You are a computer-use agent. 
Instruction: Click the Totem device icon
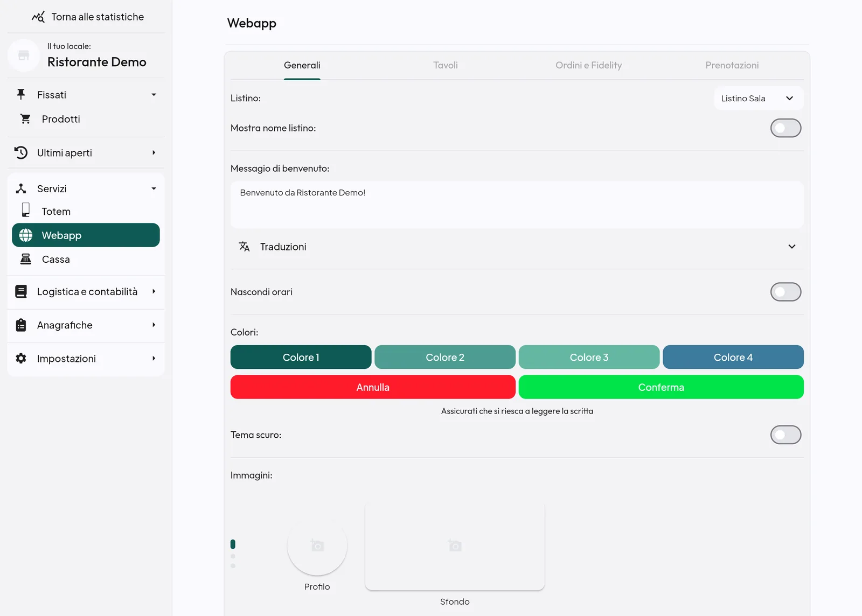25,210
